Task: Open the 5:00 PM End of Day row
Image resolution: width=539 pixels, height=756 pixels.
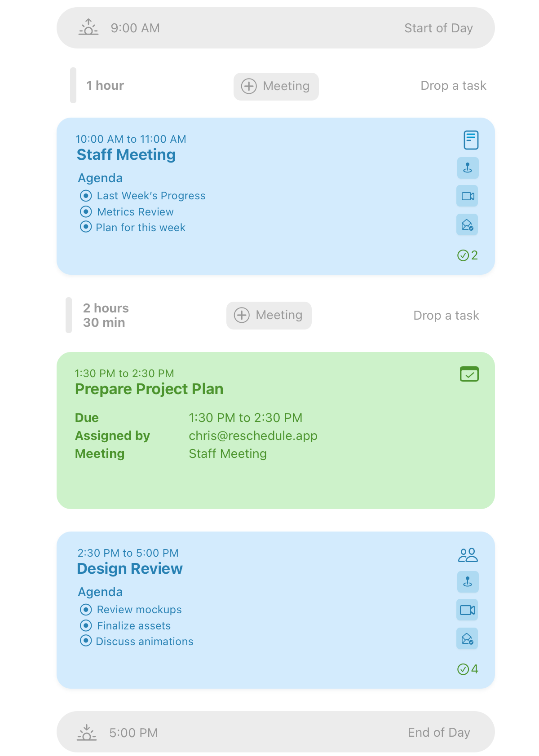Action: [275, 732]
